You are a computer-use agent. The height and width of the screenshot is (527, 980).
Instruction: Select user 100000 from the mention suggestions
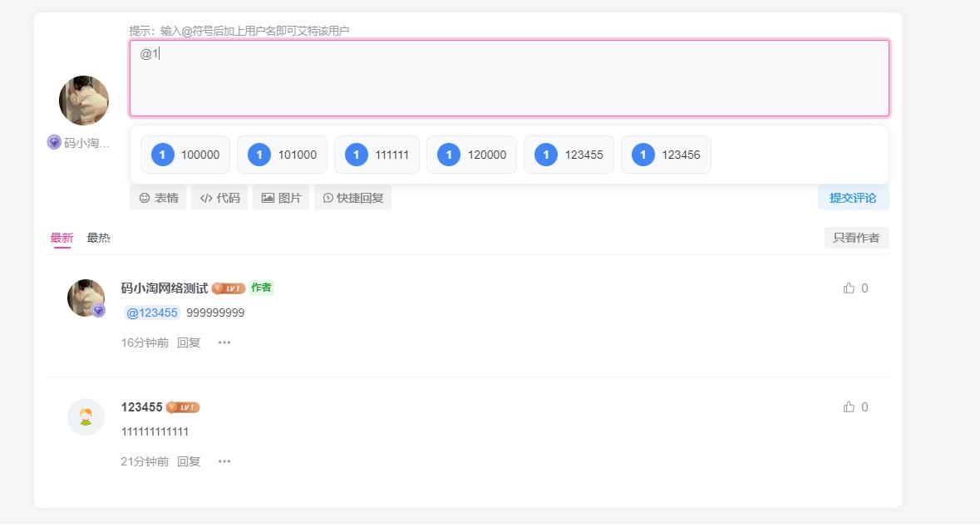coord(185,154)
